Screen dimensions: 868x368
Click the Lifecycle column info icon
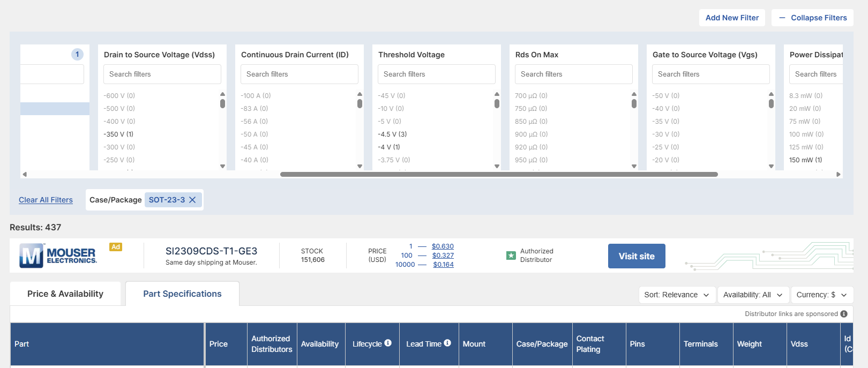pyautogui.click(x=388, y=343)
